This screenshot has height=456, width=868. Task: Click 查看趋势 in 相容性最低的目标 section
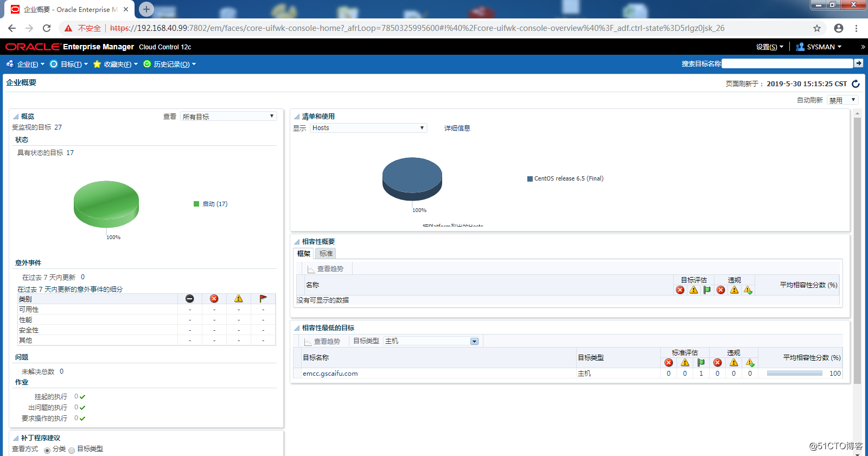pyautogui.click(x=322, y=342)
